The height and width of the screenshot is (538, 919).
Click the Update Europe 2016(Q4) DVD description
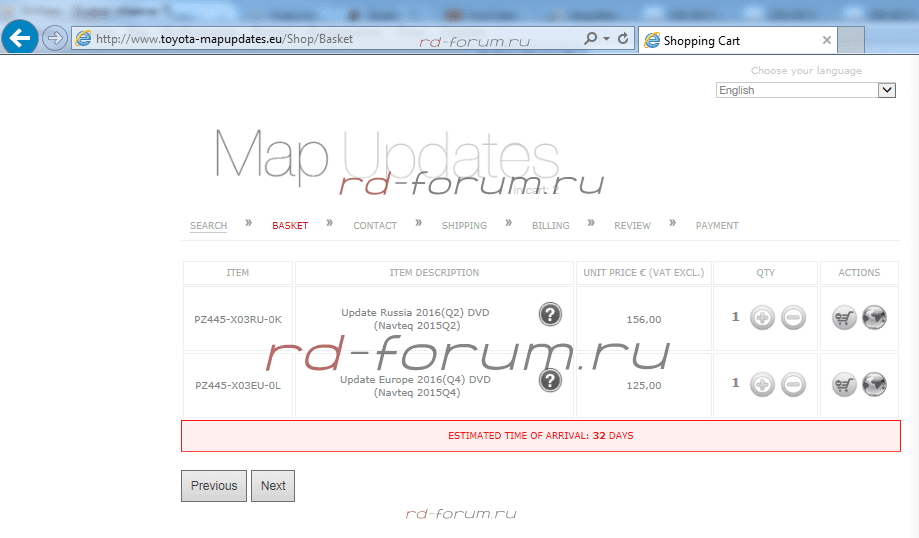[x=416, y=386]
